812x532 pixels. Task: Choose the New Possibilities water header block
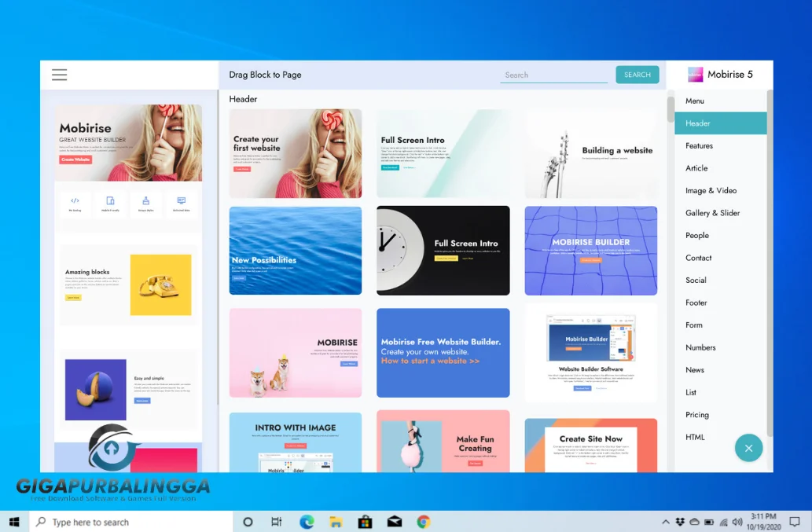coord(295,251)
